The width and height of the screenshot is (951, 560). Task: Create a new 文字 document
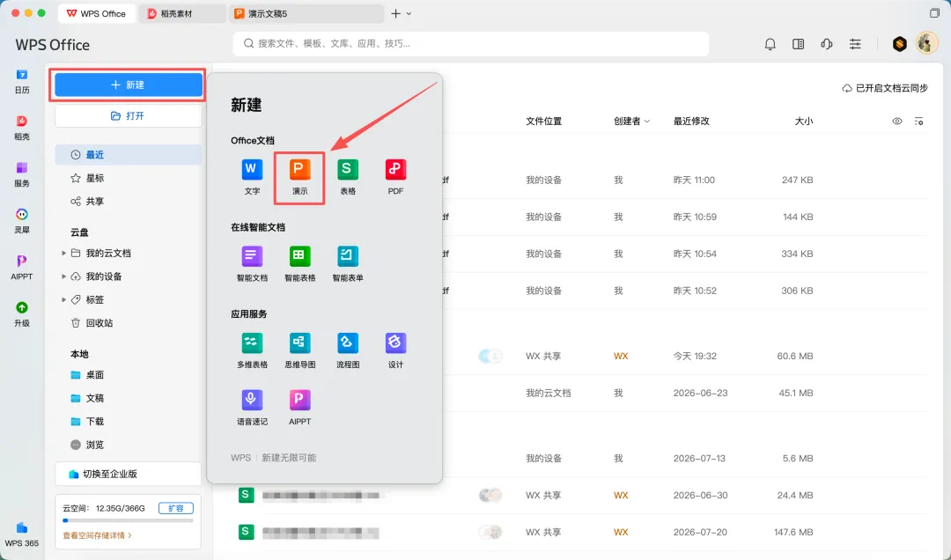click(252, 177)
